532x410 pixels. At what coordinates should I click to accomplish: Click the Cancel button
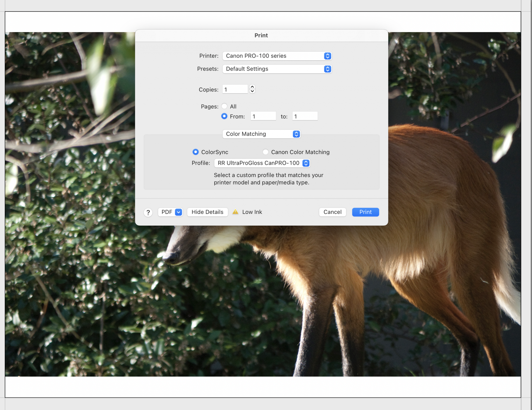pos(332,212)
